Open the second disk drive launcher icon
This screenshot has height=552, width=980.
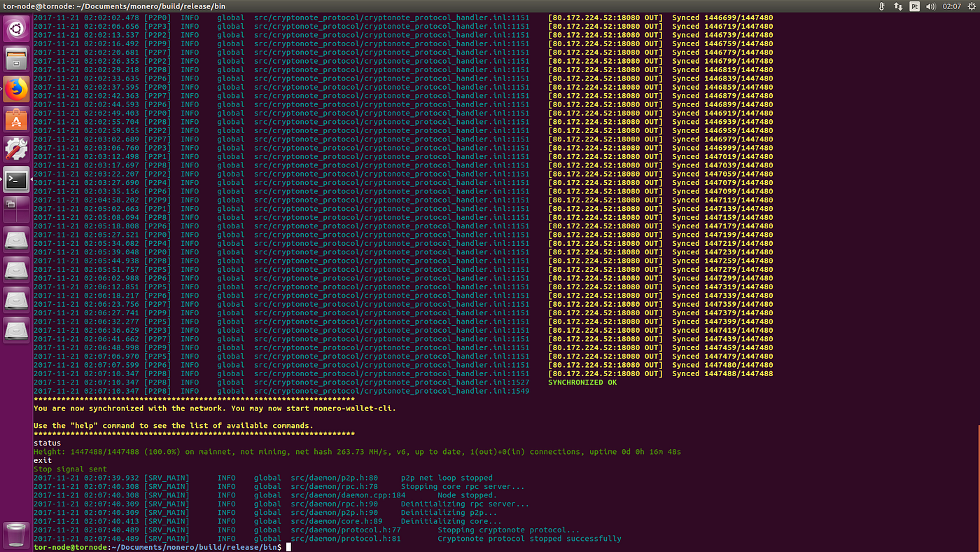coord(15,270)
